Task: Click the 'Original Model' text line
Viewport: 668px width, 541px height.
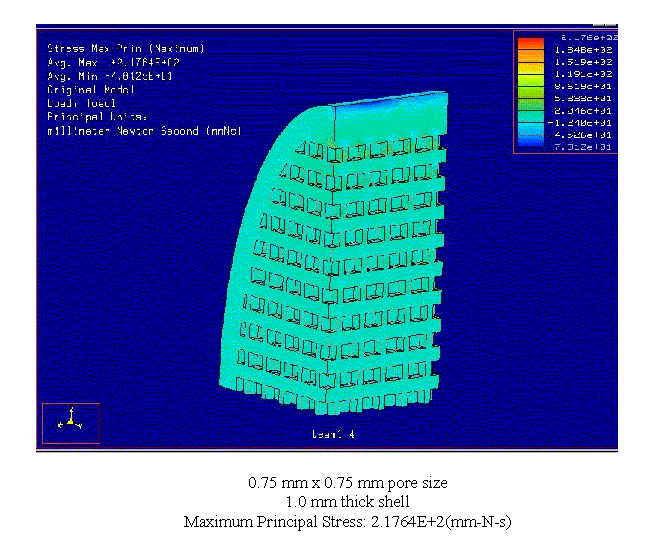Action: point(90,89)
